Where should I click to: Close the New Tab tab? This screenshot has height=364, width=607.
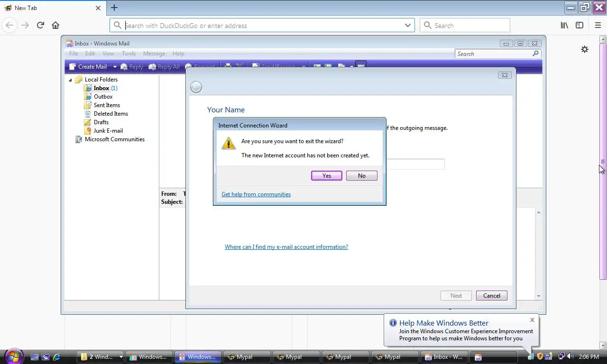click(98, 8)
